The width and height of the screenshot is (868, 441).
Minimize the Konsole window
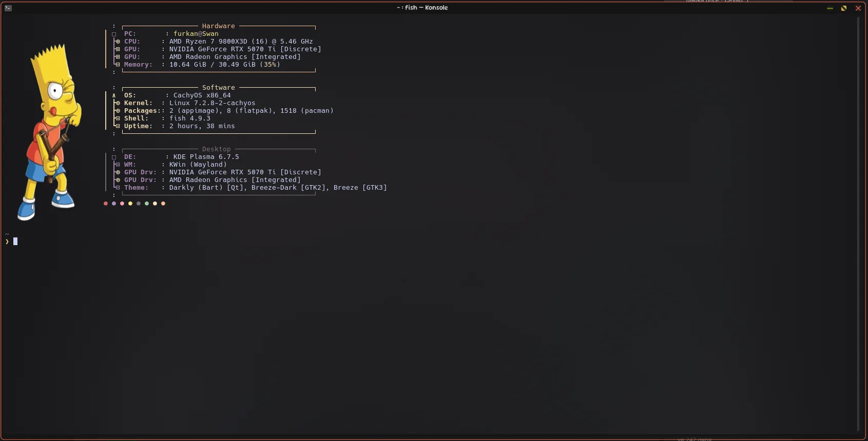830,8
